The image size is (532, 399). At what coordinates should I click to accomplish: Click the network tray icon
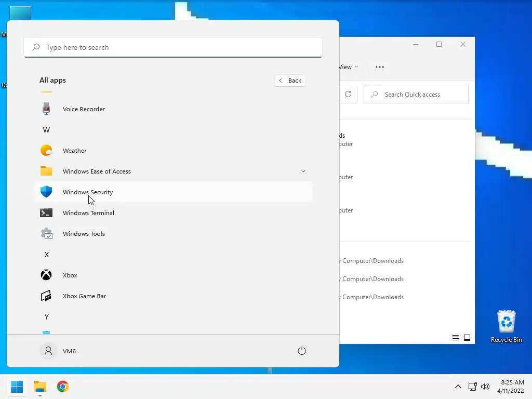(x=473, y=387)
